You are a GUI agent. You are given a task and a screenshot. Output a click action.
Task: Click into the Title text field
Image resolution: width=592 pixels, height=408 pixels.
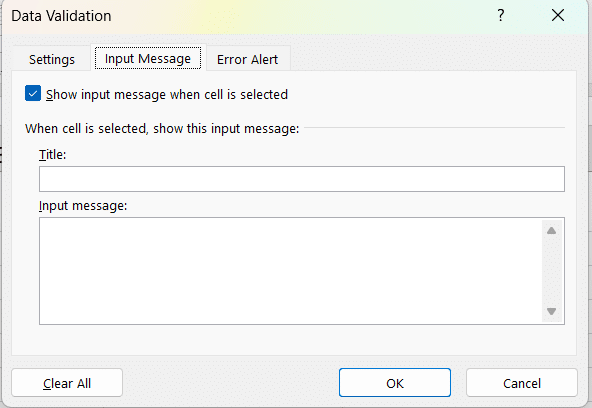(x=302, y=179)
